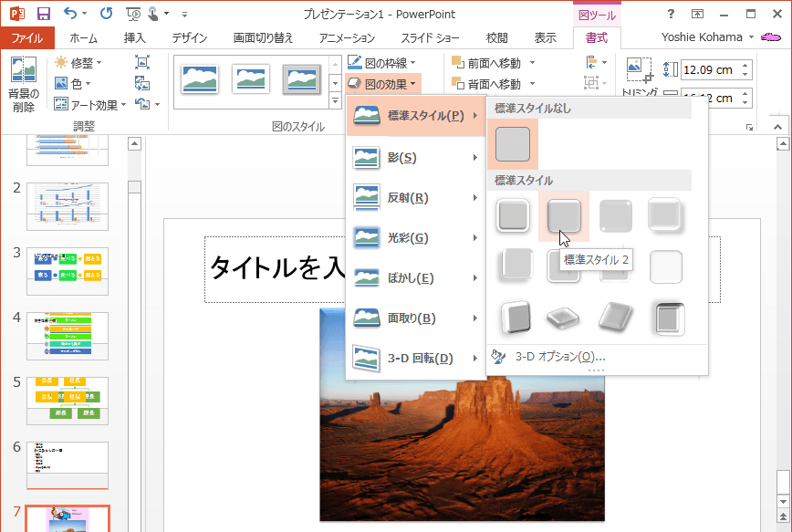The width and height of the screenshot is (792, 532).
Task: Switch to Slide Show (スライド ショー) tab
Action: click(430, 38)
